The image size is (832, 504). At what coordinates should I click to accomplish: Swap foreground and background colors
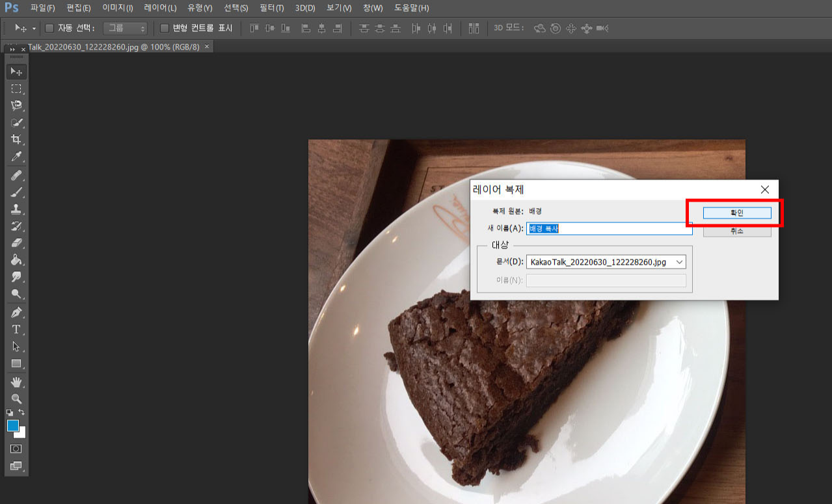click(x=21, y=412)
